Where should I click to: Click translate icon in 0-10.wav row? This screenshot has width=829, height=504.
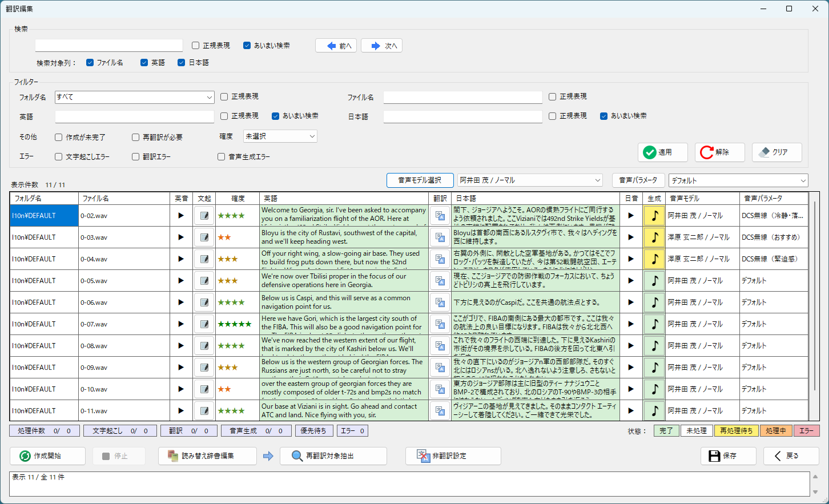(440, 389)
